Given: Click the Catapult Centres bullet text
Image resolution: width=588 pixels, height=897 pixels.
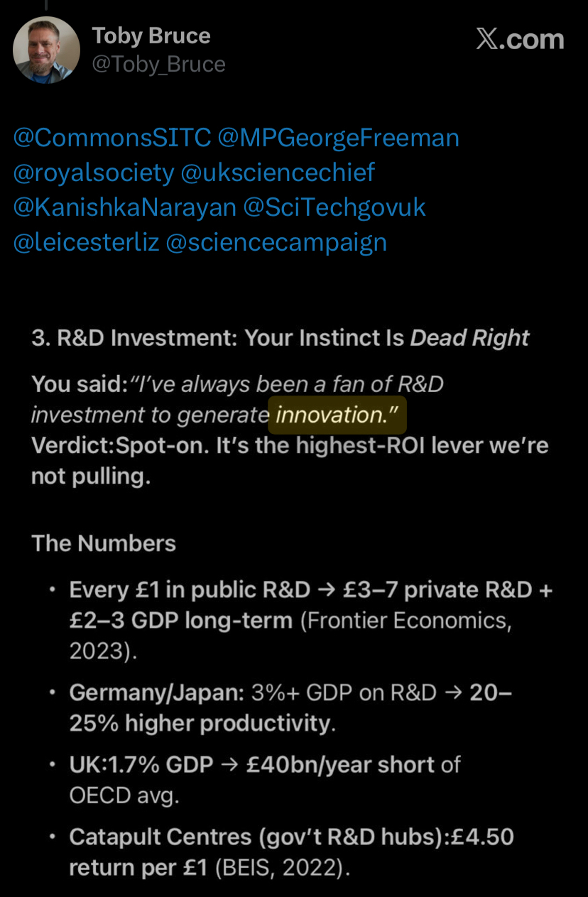Looking at the screenshot, I should click(291, 852).
